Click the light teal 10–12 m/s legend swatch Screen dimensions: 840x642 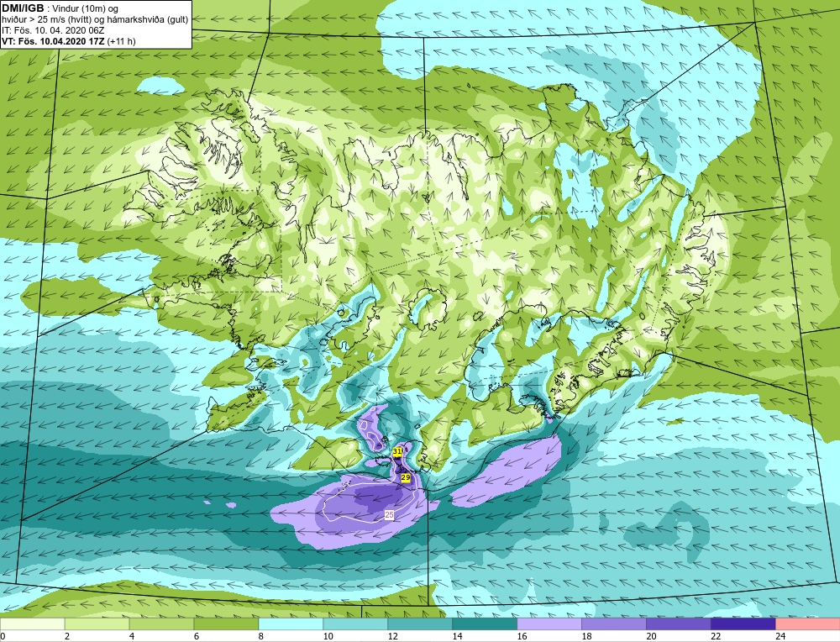tap(355, 624)
